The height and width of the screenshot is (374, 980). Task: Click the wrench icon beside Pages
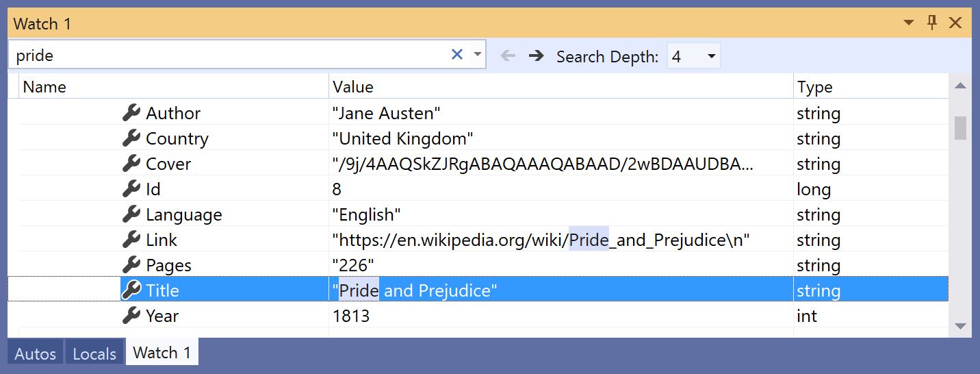pyautogui.click(x=131, y=265)
